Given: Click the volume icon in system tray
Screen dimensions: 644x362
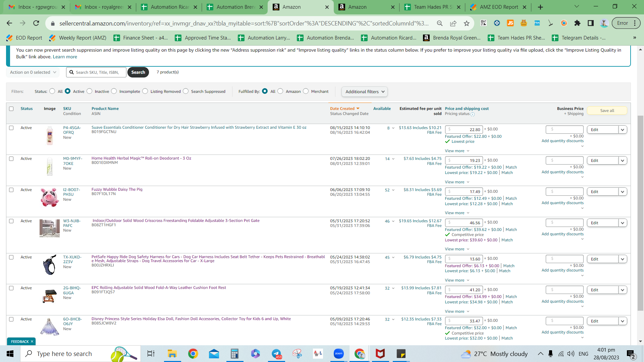Looking at the screenshot, I should point(571,354).
